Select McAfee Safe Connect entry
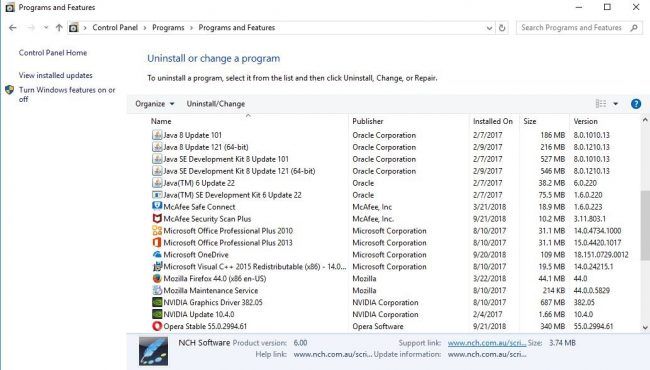 199,207
